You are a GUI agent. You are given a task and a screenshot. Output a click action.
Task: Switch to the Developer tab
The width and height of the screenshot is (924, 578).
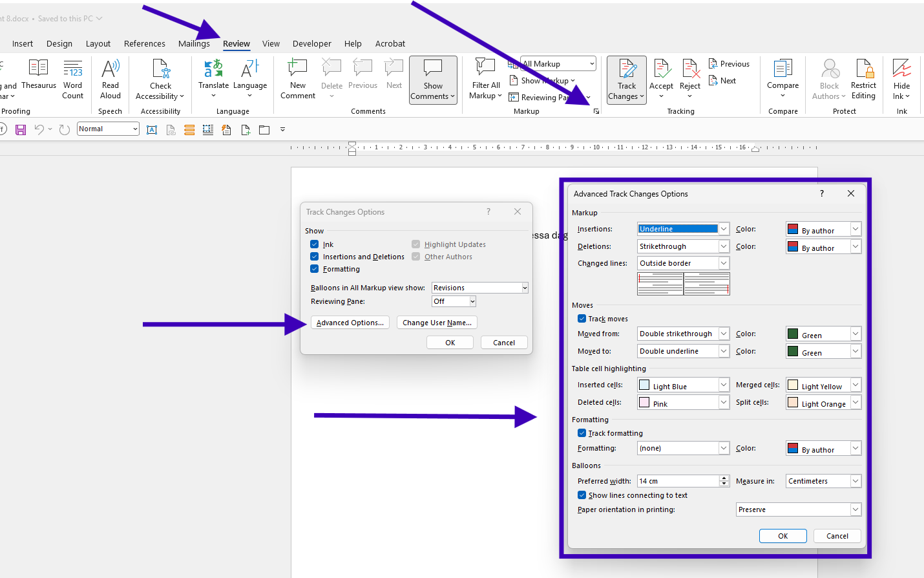[x=312, y=44]
